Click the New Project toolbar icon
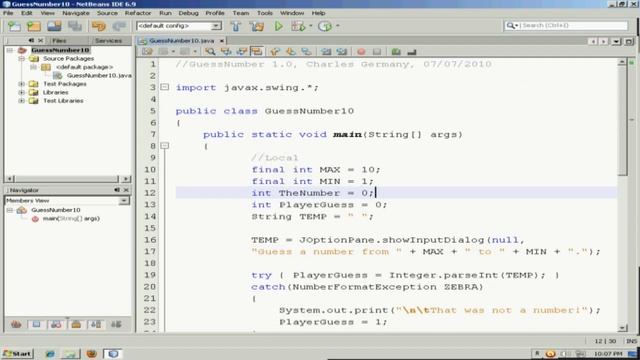 [34, 27]
